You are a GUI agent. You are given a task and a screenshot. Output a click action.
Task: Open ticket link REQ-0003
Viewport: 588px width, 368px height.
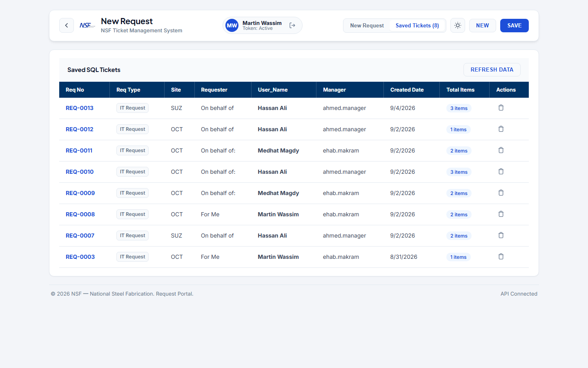coord(80,257)
